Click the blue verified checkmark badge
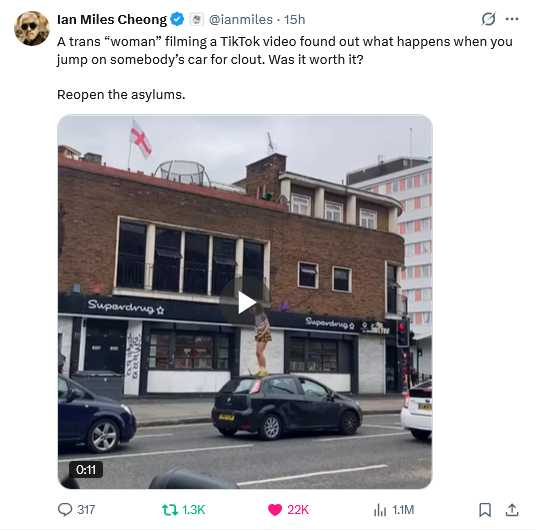Screen dimensions: 535x530 177,19
